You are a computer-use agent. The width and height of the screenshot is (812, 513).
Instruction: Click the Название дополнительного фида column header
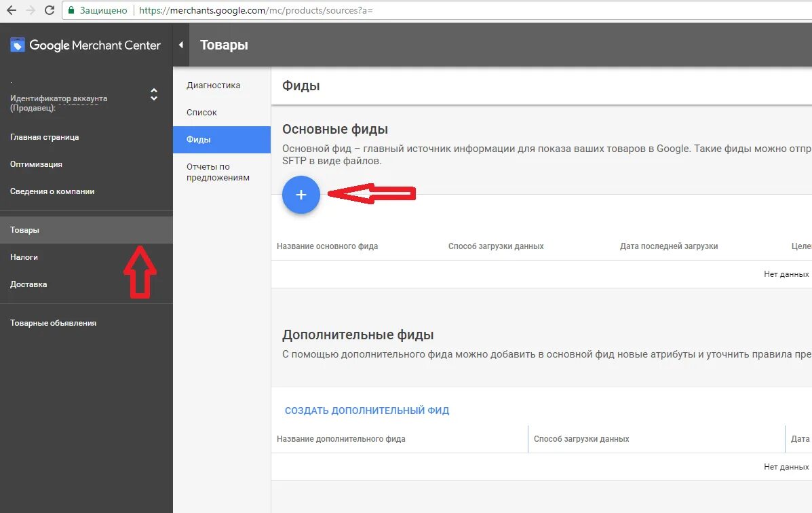(341, 439)
